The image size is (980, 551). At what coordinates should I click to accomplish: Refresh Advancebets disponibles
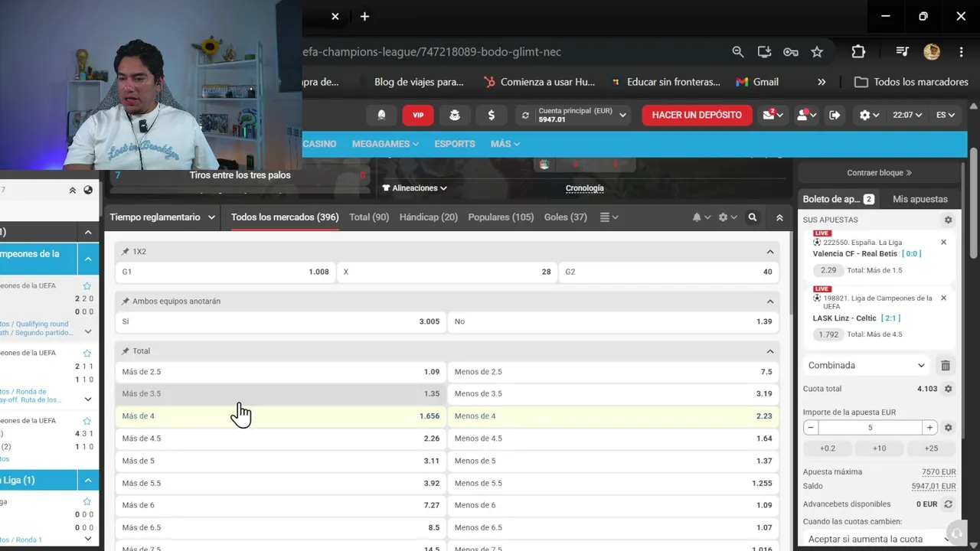tap(948, 504)
